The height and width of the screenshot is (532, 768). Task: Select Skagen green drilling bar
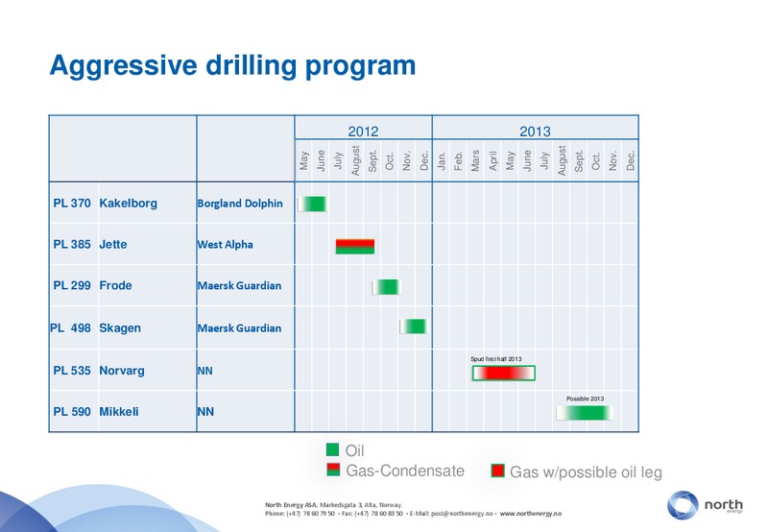[414, 326]
